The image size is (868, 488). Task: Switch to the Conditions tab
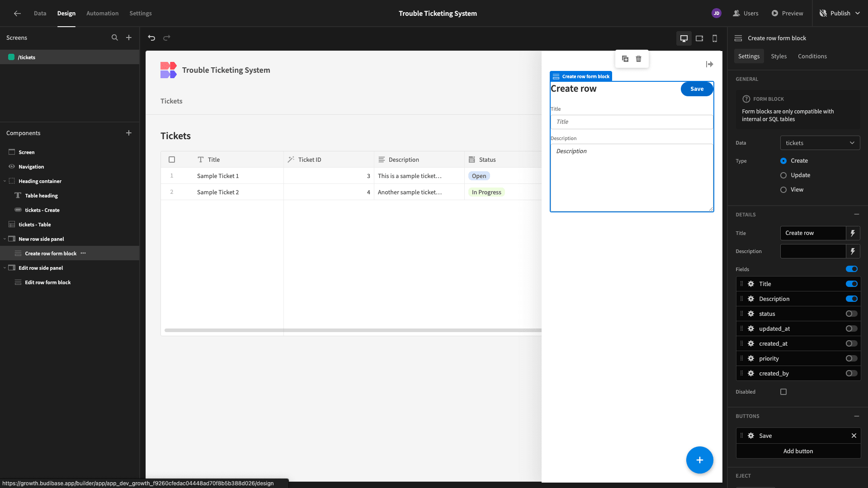pos(812,56)
